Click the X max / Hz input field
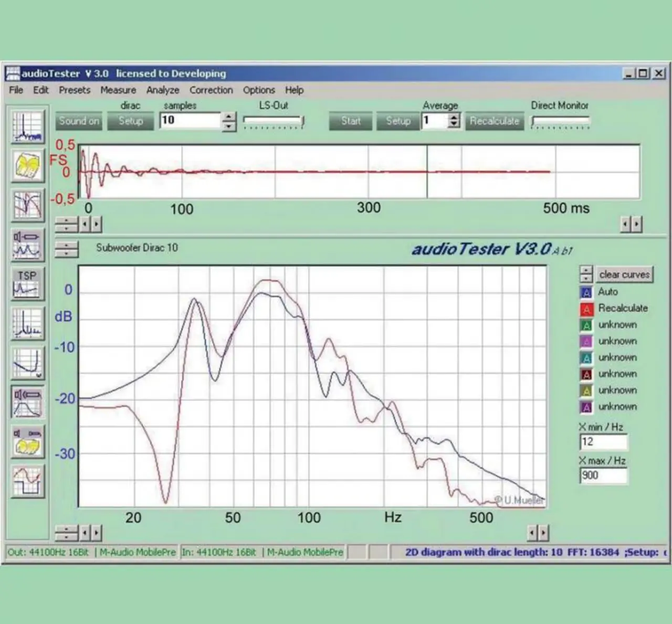This screenshot has width=672, height=624. point(603,475)
